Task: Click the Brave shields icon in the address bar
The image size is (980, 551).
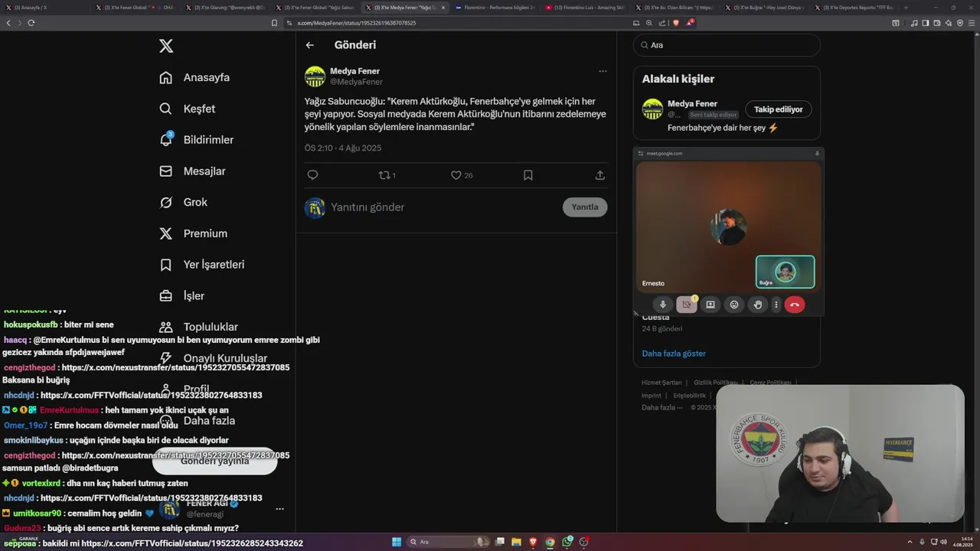Action: [675, 23]
